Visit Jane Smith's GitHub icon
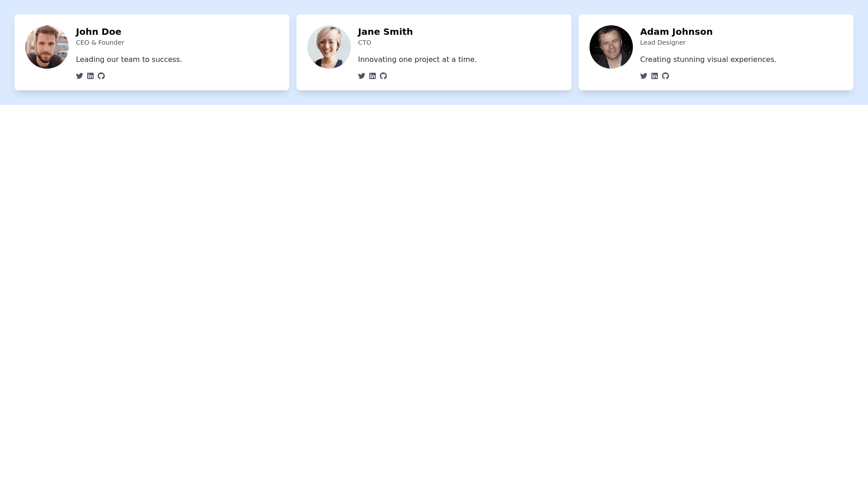The height and width of the screenshot is (488, 868). click(383, 76)
